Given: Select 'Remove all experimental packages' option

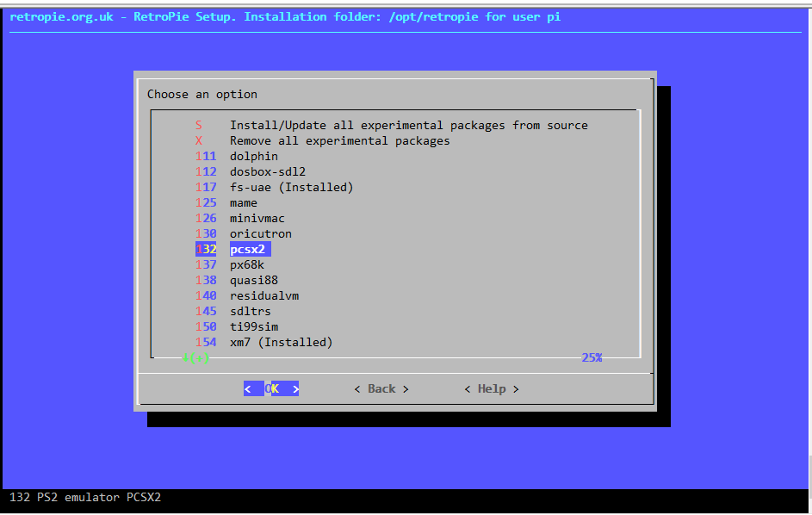Looking at the screenshot, I should tap(323, 141).
